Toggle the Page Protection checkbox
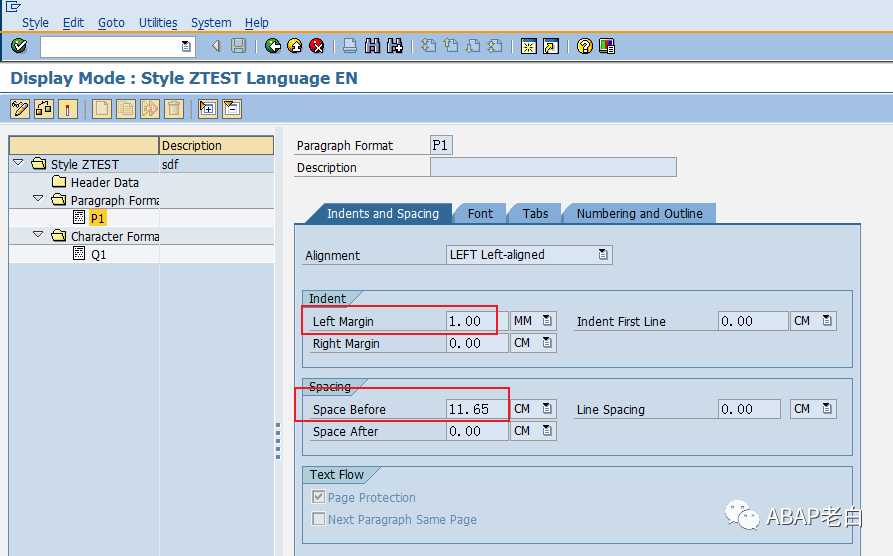893x556 pixels. (318, 497)
